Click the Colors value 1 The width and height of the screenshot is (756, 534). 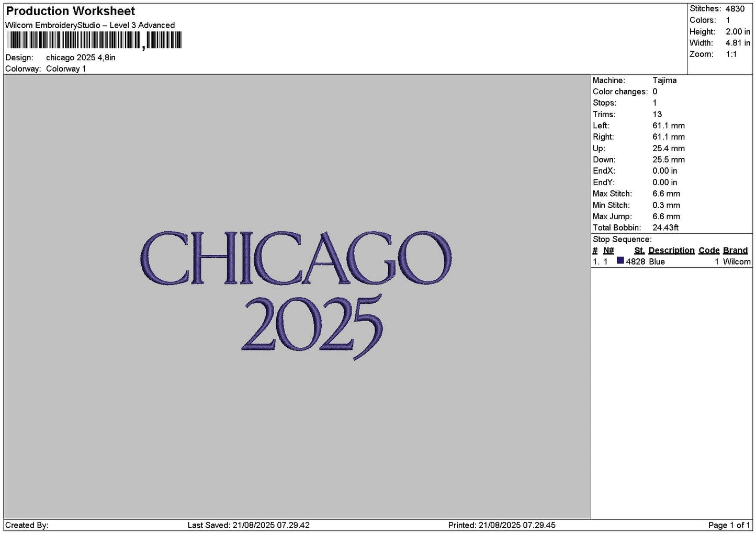click(728, 20)
